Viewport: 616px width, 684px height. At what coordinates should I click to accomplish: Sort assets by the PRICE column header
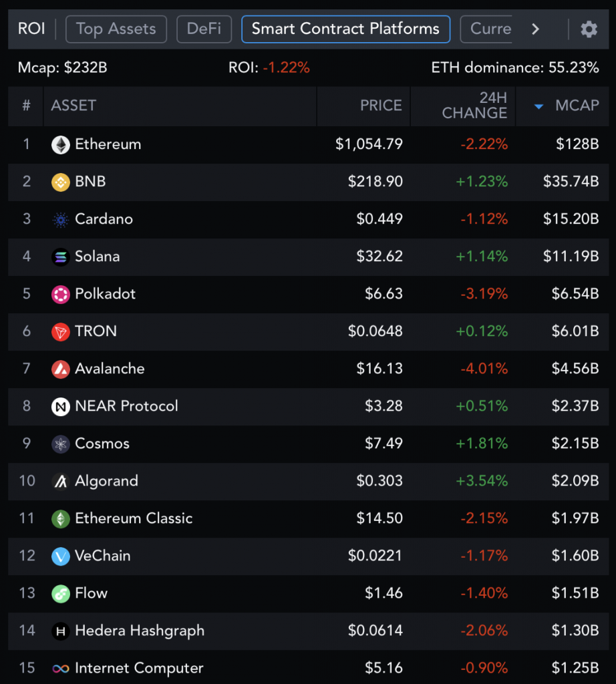click(x=381, y=106)
